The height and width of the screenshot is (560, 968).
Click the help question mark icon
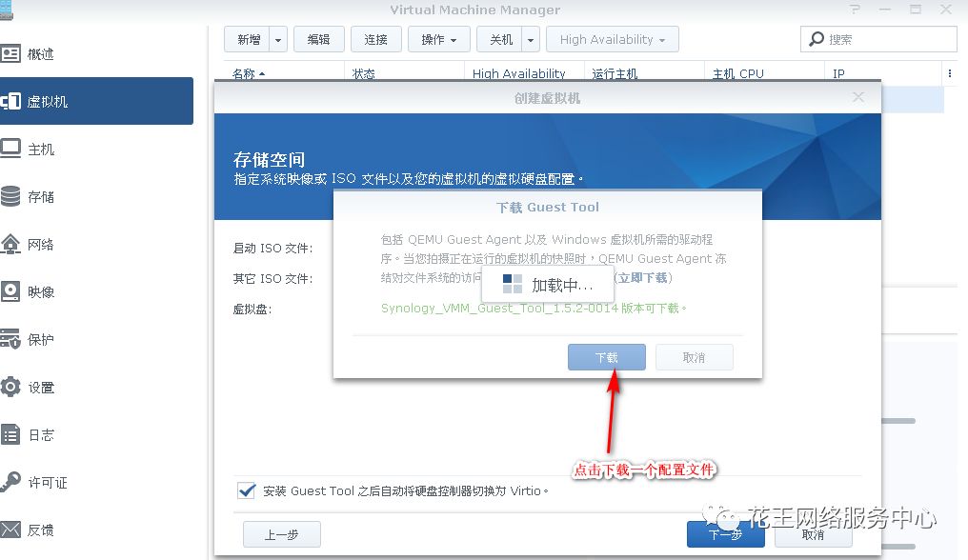click(x=855, y=10)
